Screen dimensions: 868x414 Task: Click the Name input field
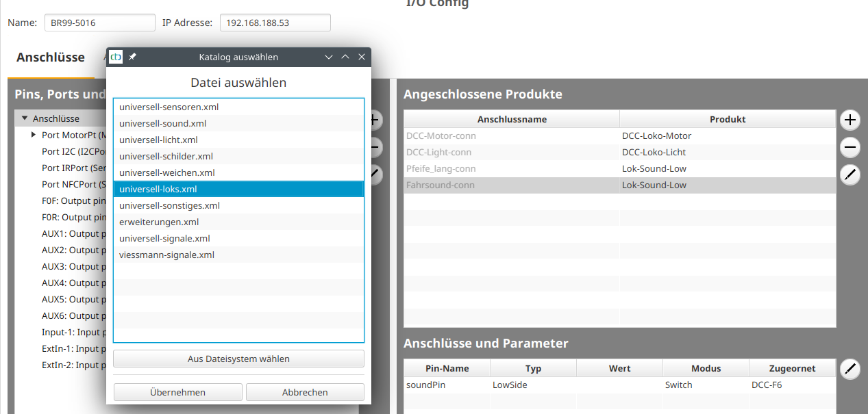click(x=100, y=23)
